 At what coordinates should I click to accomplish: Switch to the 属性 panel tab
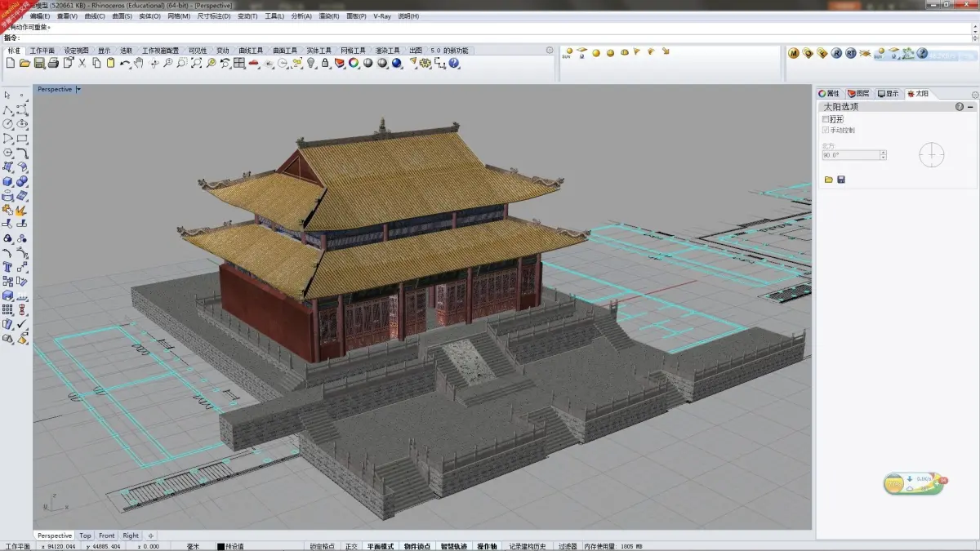pos(829,94)
